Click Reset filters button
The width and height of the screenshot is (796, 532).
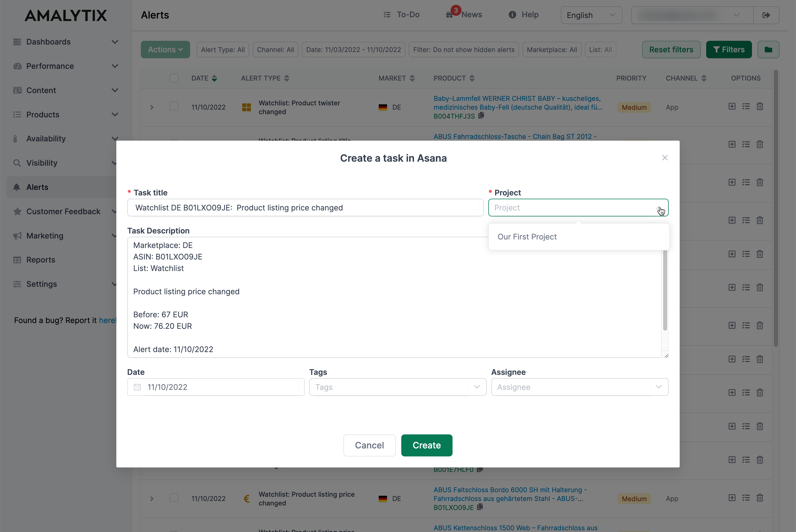(x=671, y=50)
